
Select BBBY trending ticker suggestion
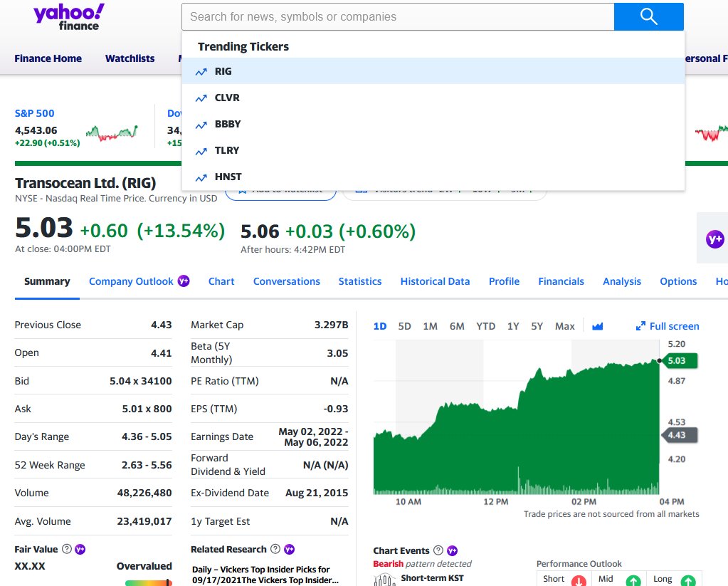click(x=433, y=124)
